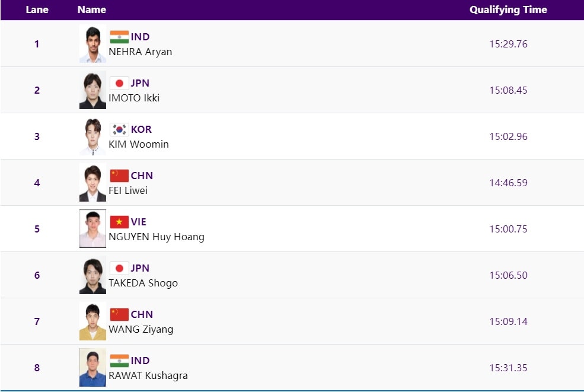Select the 14:46.59 qualifying time
The image size is (584, 392).
(x=508, y=183)
